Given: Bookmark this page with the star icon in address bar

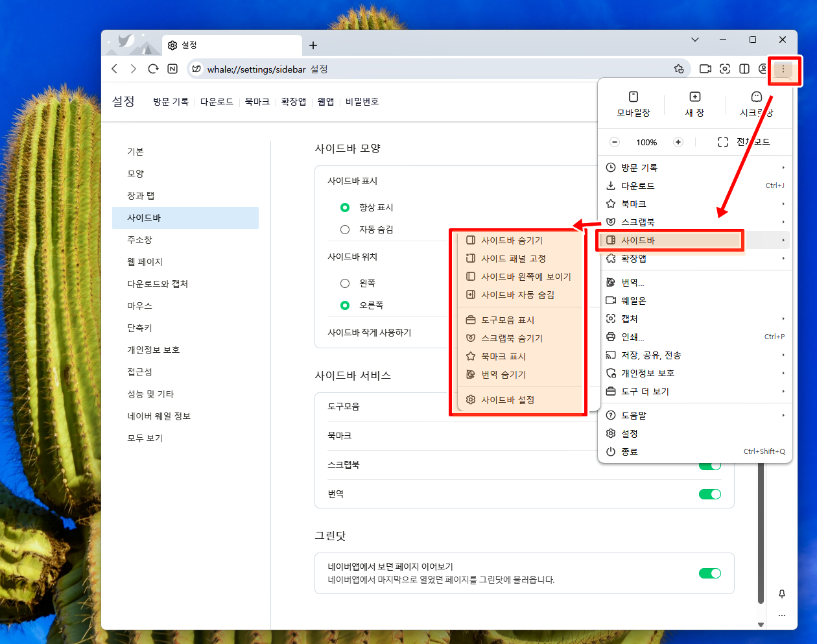Looking at the screenshot, I should coord(679,69).
